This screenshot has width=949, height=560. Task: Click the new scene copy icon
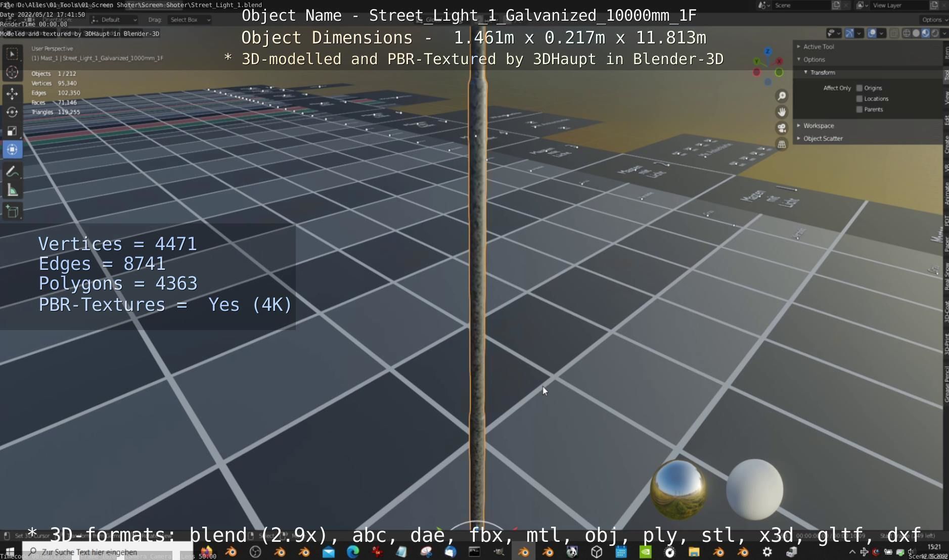[x=836, y=5]
